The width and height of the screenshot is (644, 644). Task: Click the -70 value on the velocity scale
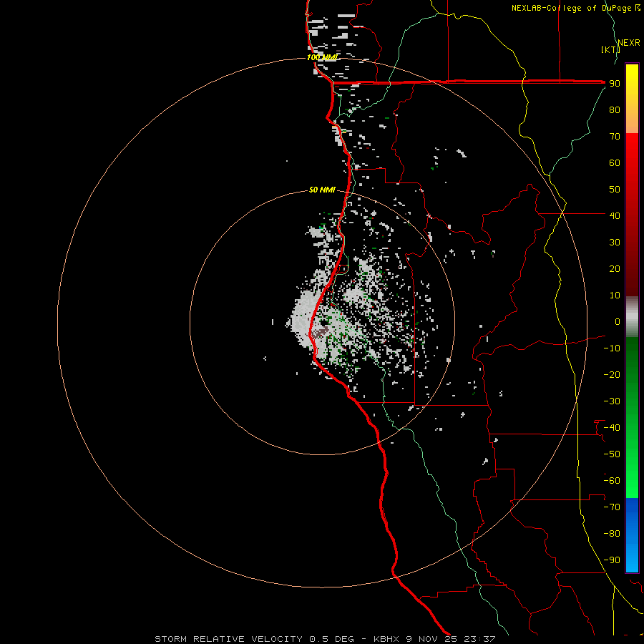[612, 507]
